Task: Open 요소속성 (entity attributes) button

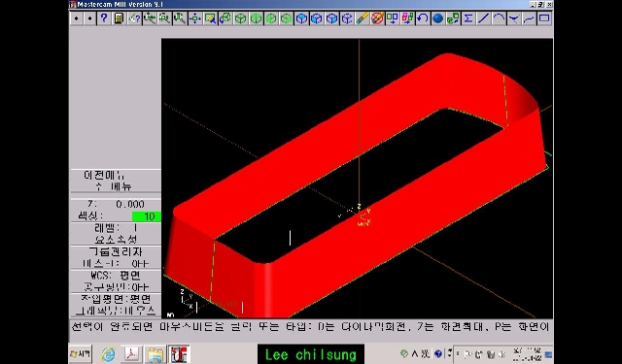Action: coord(116,239)
